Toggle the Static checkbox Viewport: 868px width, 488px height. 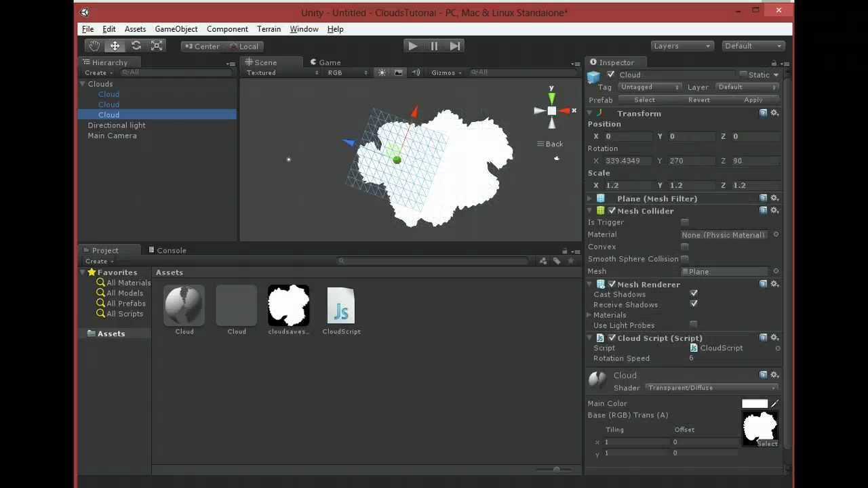point(743,75)
